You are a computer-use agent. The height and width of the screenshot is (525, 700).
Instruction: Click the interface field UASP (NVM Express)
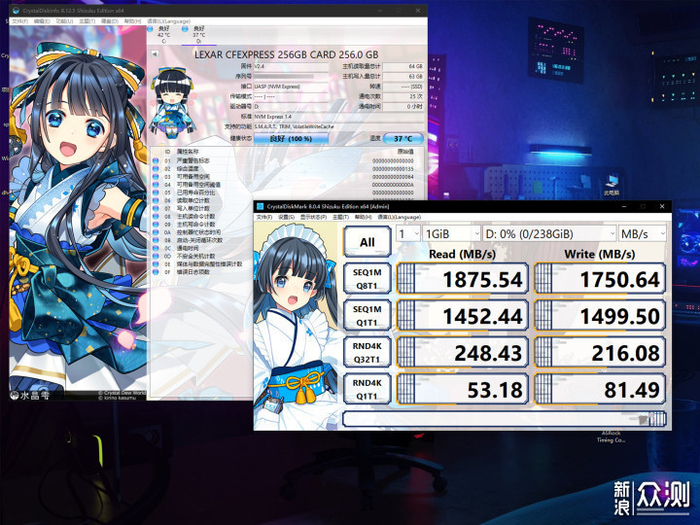pyautogui.click(x=291, y=86)
